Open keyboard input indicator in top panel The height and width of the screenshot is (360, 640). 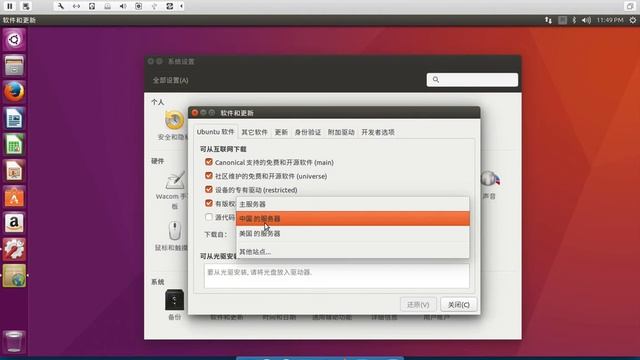562,20
